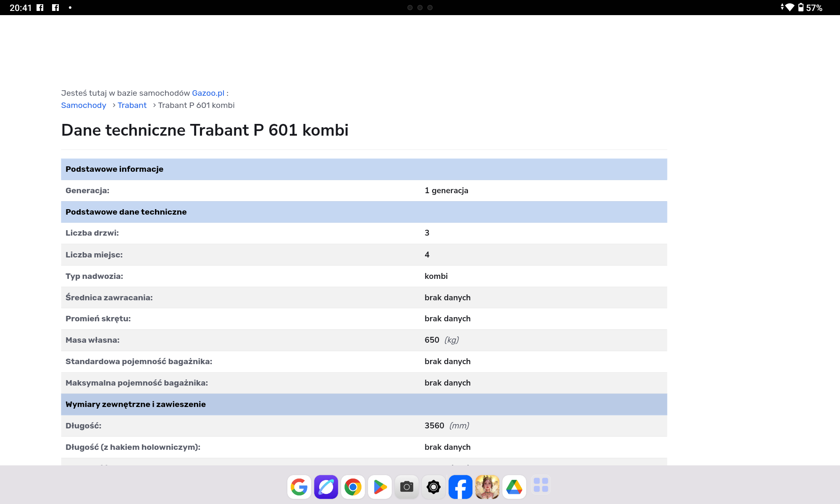Open Google app in the dock
The image size is (840, 504).
click(299, 487)
